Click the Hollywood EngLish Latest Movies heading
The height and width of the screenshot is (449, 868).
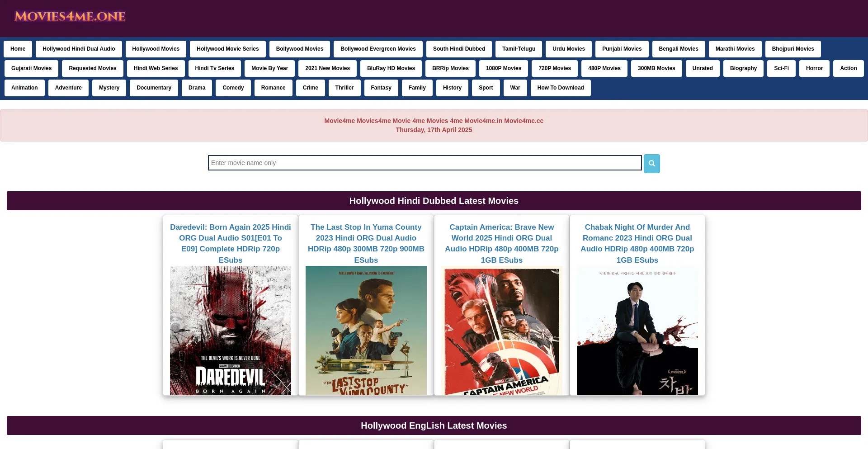pos(434,425)
